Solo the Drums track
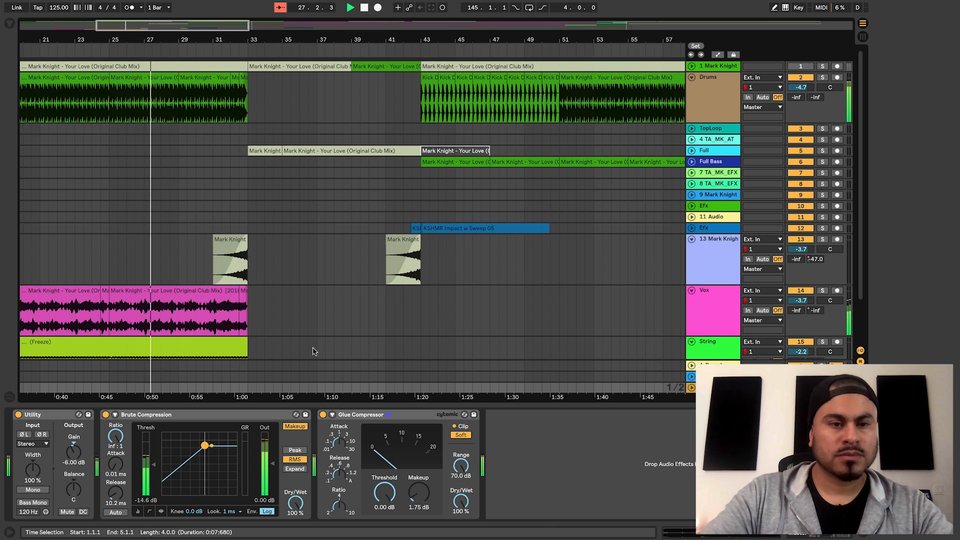The height and width of the screenshot is (540, 960). [x=822, y=78]
